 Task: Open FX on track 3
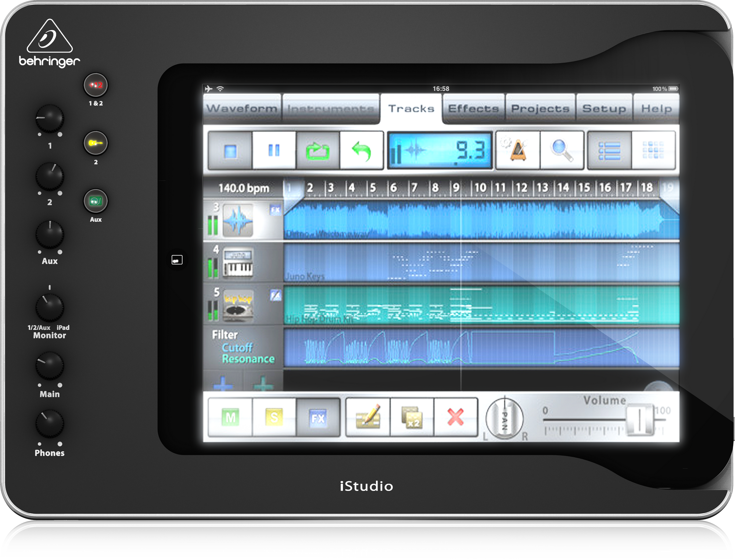(275, 210)
